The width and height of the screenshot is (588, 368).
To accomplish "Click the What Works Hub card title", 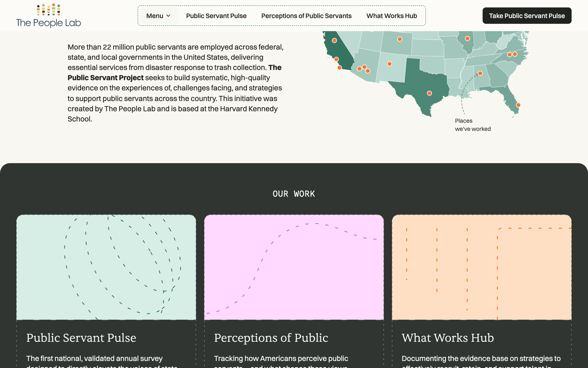I will (x=448, y=338).
